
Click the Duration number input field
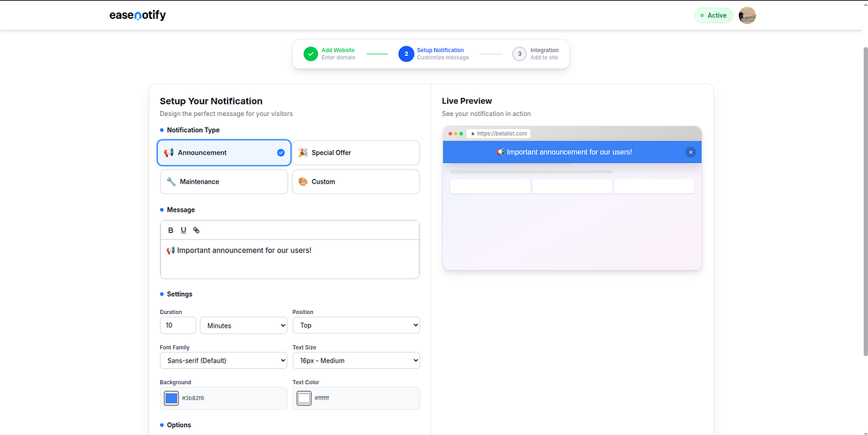click(178, 326)
